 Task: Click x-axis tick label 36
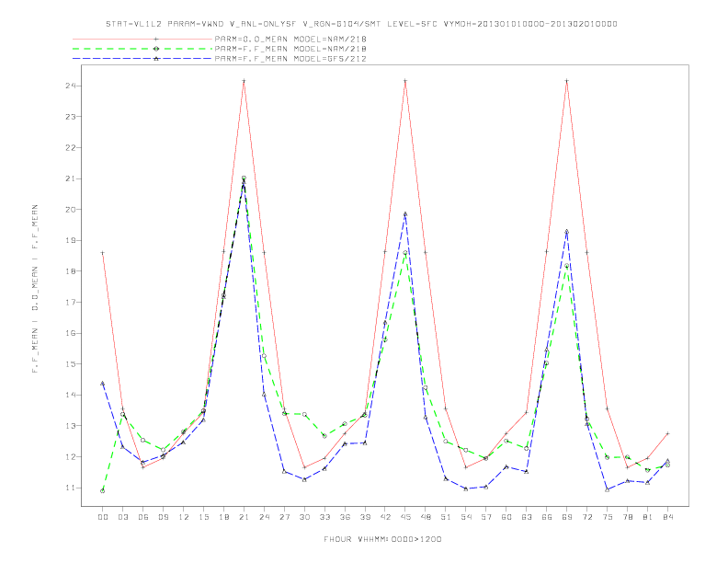click(345, 517)
